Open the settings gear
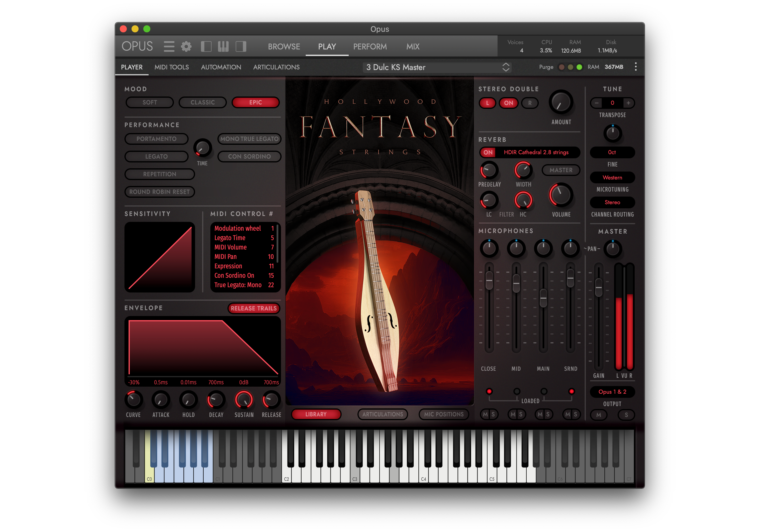This screenshot has width=760, height=532. coord(186,47)
